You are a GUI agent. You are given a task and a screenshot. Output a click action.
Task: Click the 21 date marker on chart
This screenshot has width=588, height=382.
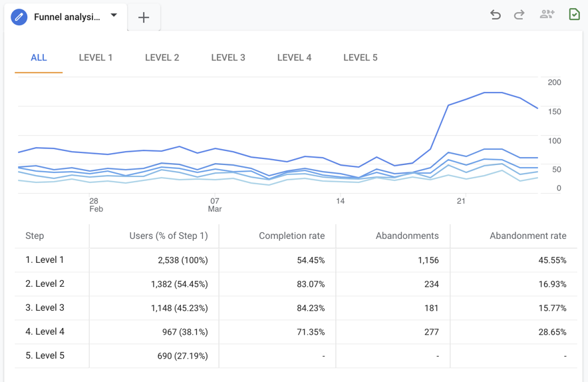(x=461, y=200)
